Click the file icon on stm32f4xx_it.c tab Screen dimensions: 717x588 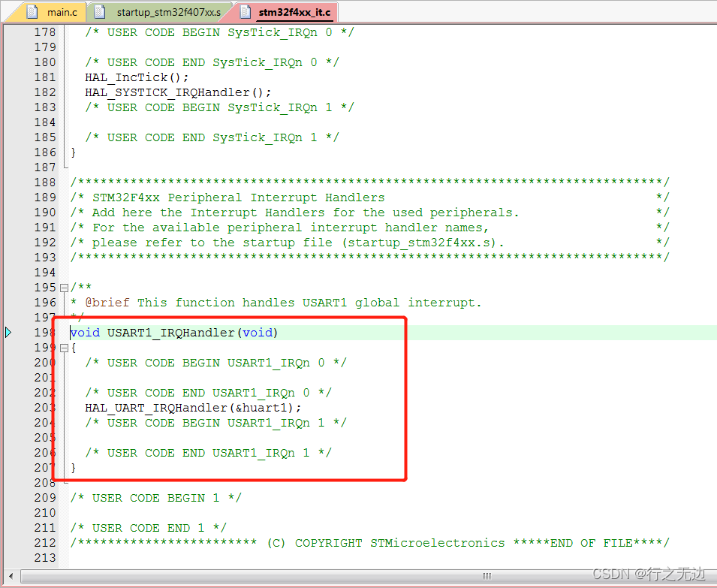[246, 12]
